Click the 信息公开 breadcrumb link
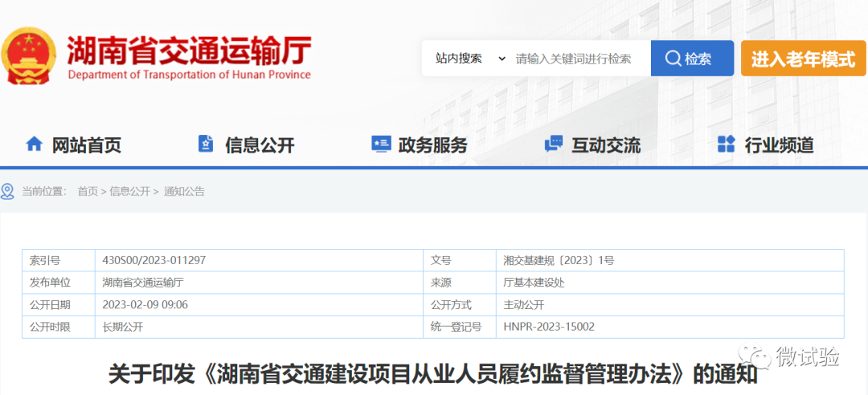 [x=129, y=192]
